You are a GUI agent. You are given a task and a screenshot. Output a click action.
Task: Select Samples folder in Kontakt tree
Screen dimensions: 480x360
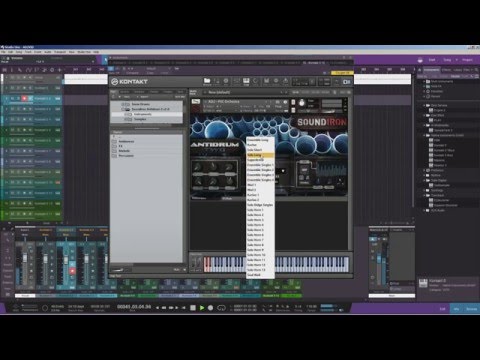pos(140,119)
